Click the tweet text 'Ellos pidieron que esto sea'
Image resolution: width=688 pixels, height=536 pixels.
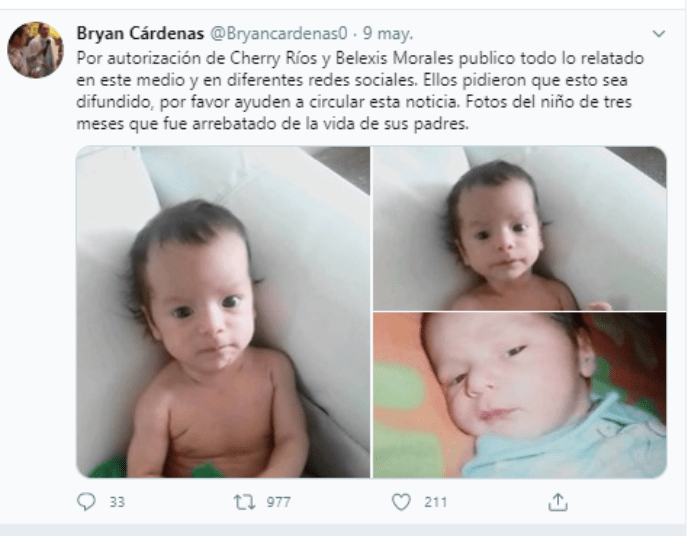(526, 80)
